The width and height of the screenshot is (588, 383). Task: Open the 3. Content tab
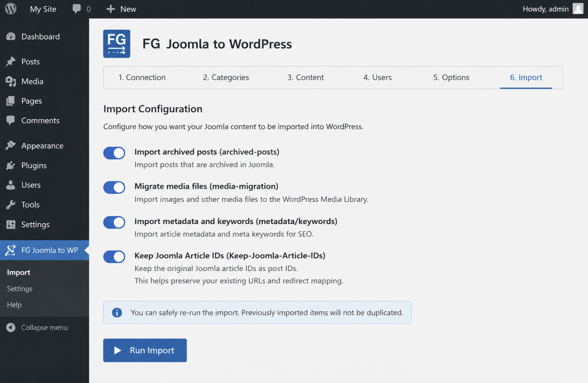click(x=306, y=77)
